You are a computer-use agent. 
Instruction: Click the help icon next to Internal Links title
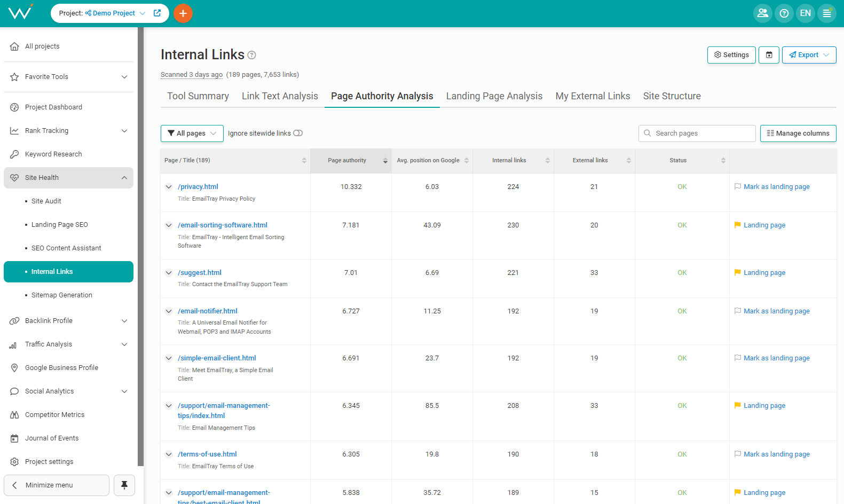point(252,55)
